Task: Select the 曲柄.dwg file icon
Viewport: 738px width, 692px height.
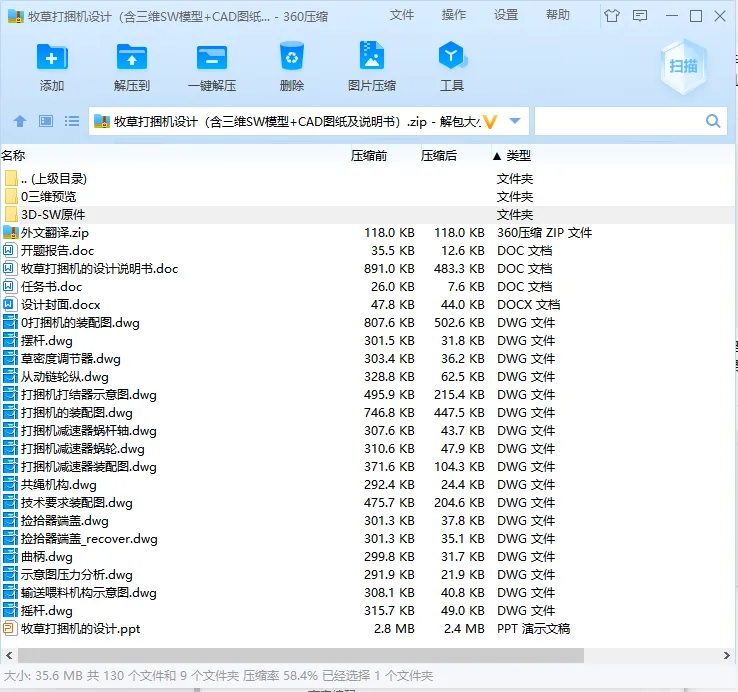Action: [x=10, y=556]
